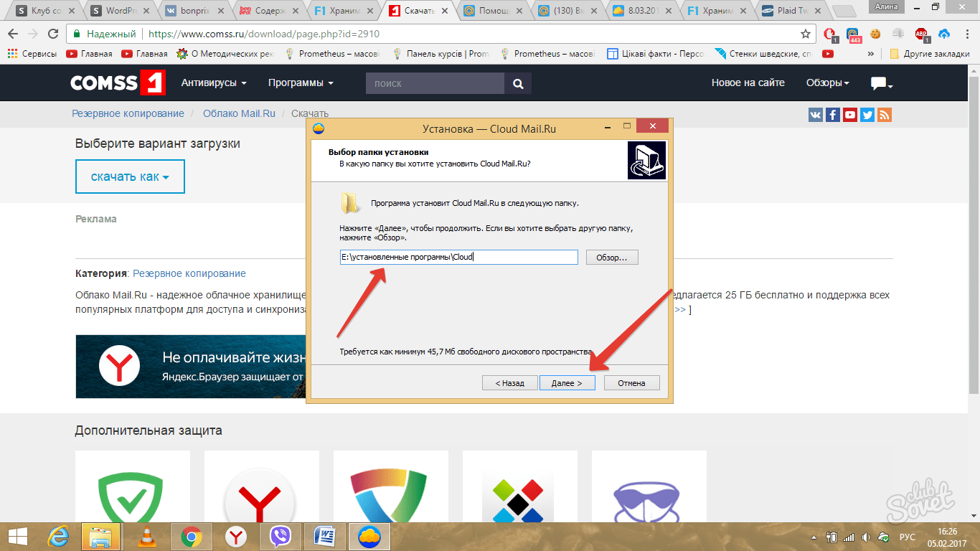Image resolution: width=980 pixels, height=551 pixels.
Task: Open the Adblock Plus extension icon
Action: [x=921, y=34]
